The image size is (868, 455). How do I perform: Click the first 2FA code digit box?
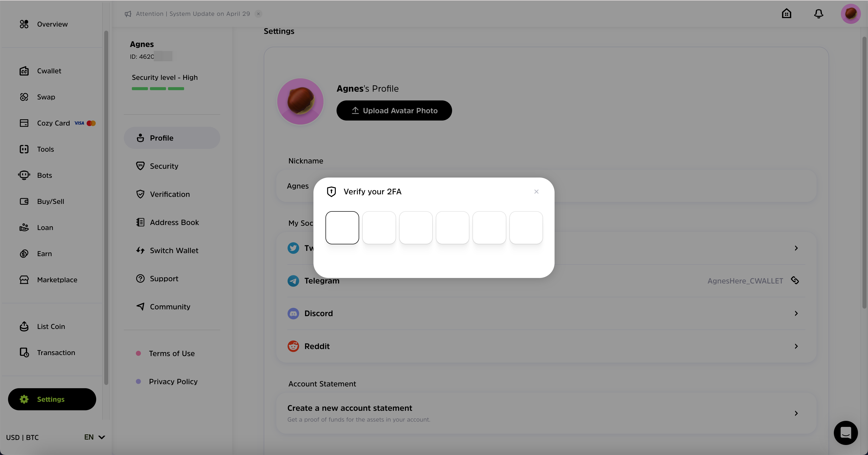coord(342,228)
